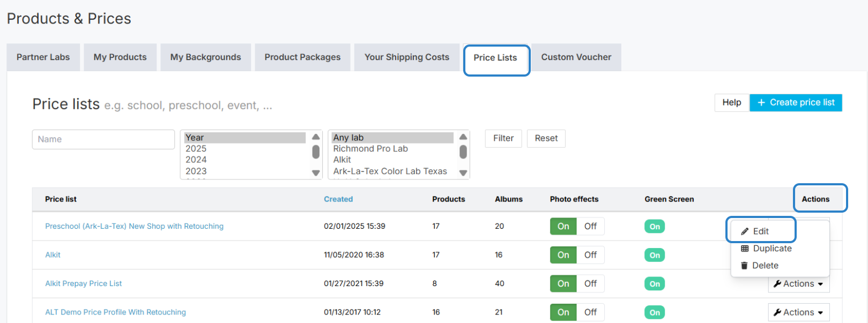Open ALT Demo Price Profile With Retouching
The height and width of the screenshot is (323, 868).
click(115, 312)
